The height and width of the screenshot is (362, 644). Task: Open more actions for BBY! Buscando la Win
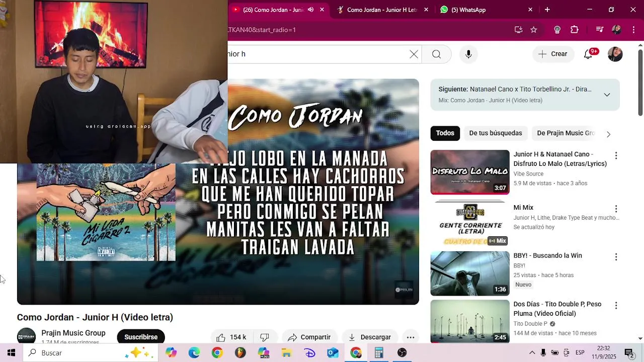616,257
